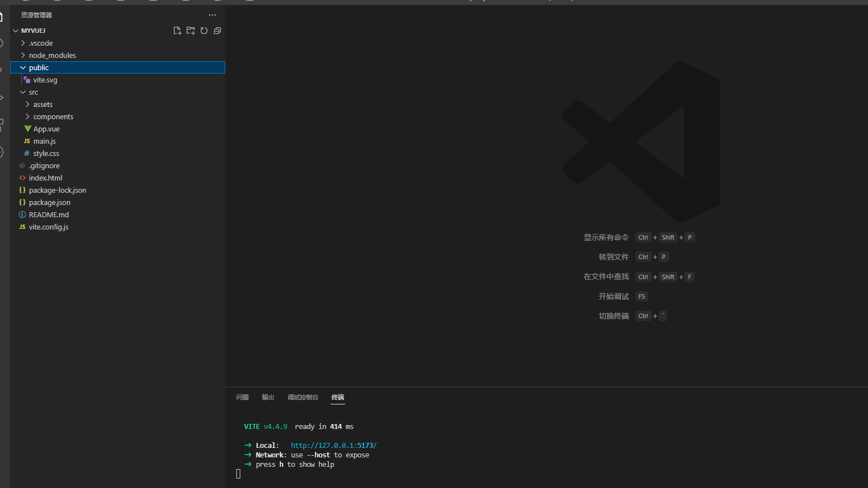
Task: Click the vite.svg file icon
Action: (27, 80)
